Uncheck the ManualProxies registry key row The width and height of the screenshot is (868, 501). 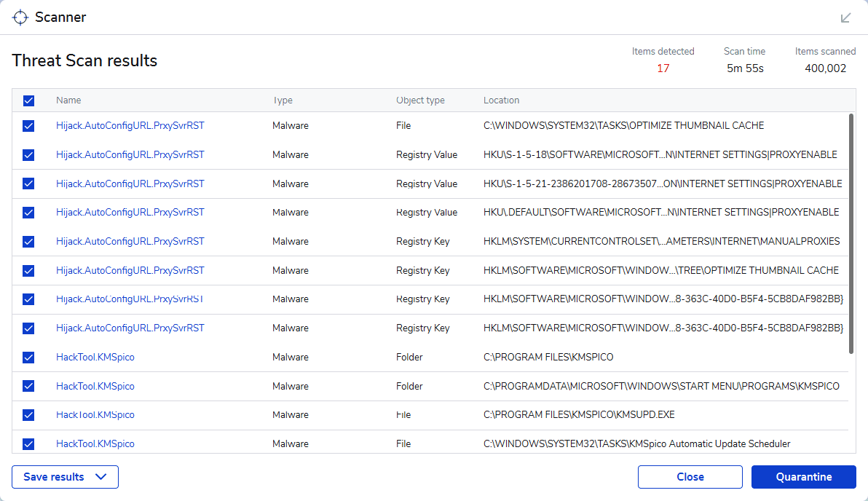(28, 241)
